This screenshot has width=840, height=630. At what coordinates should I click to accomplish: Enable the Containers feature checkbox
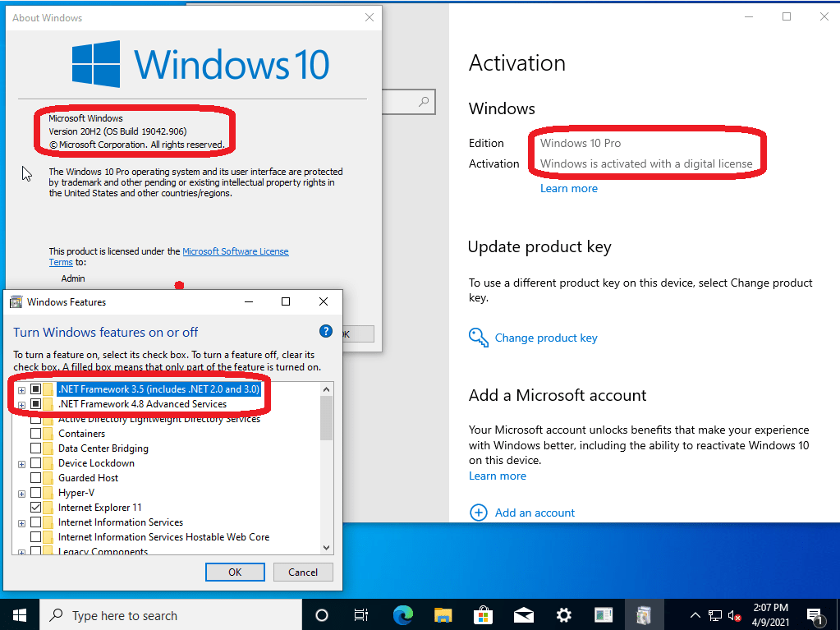[x=36, y=434]
